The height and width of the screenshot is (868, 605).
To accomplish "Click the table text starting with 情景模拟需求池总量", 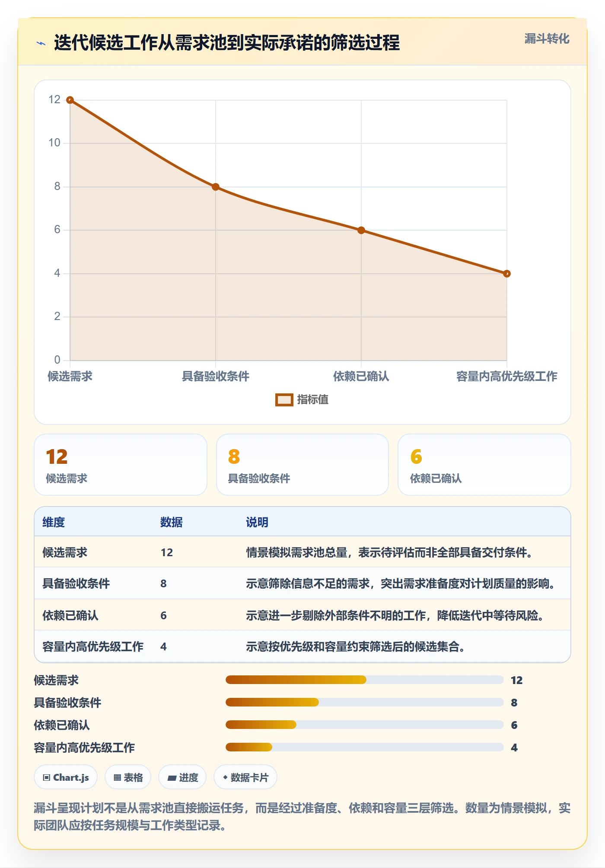I will [389, 552].
